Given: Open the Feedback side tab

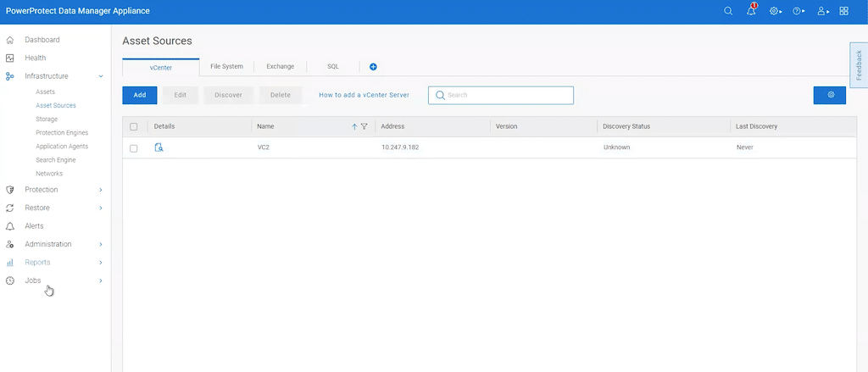Looking at the screenshot, I should click(x=859, y=65).
